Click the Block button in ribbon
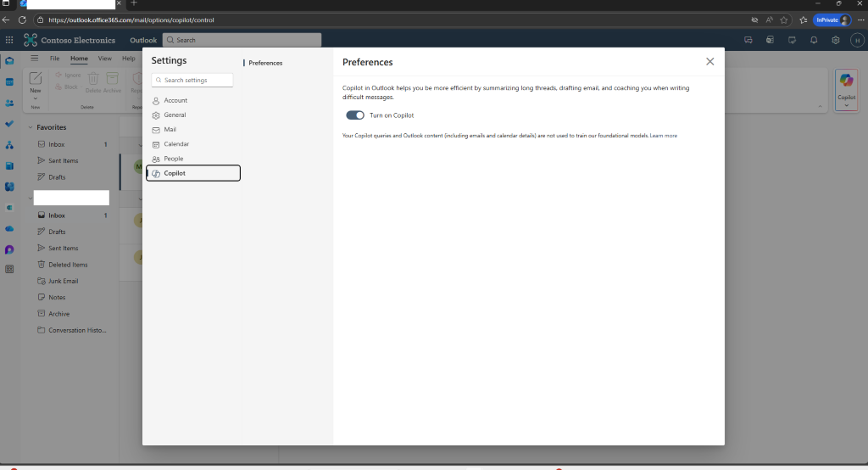868x470 pixels. coord(67,87)
